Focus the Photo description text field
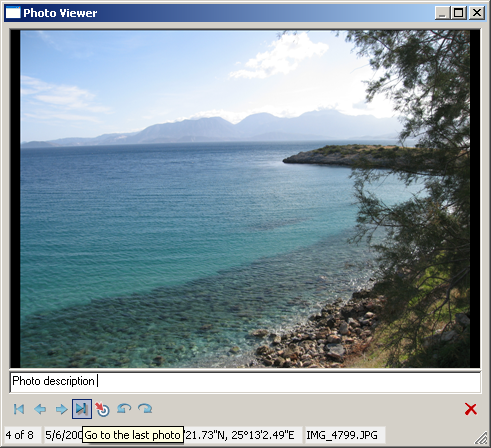This screenshot has width=491, height=448. (x=245, y=382)
